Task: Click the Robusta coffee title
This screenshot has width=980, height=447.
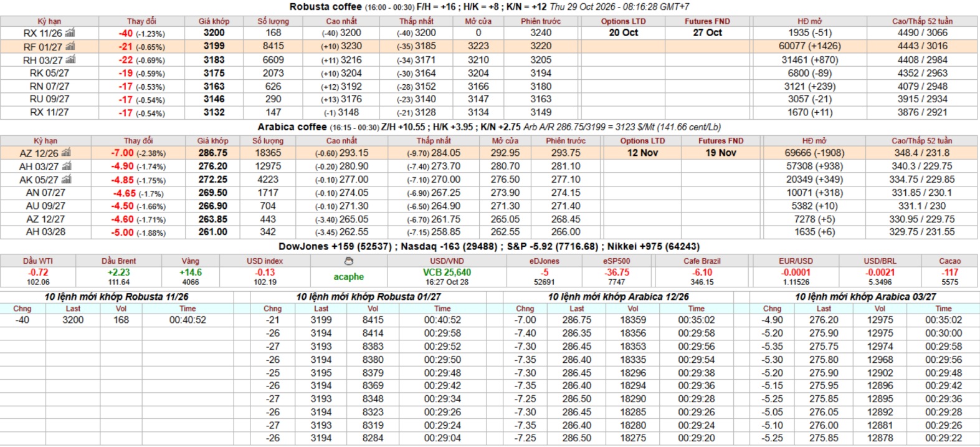Action: point(326,7)
